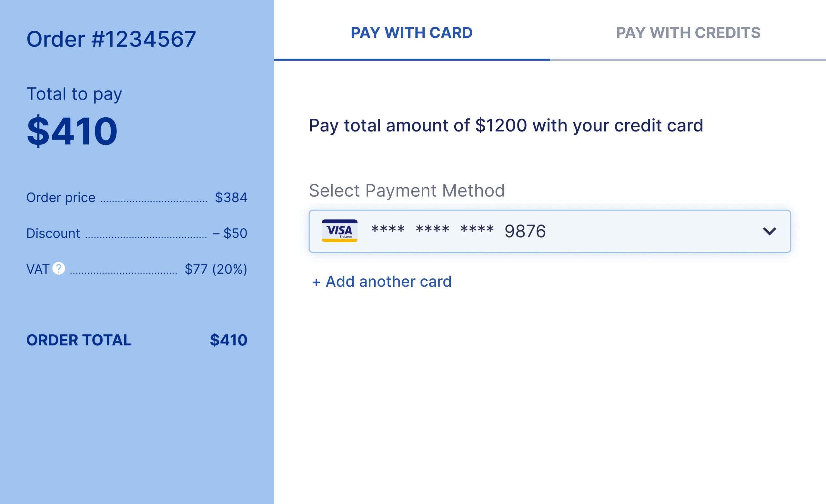Click the Visa Electron card logo
Image resolution: width=826 pixels, height=504 pixels.
click(x=339, y=231)
